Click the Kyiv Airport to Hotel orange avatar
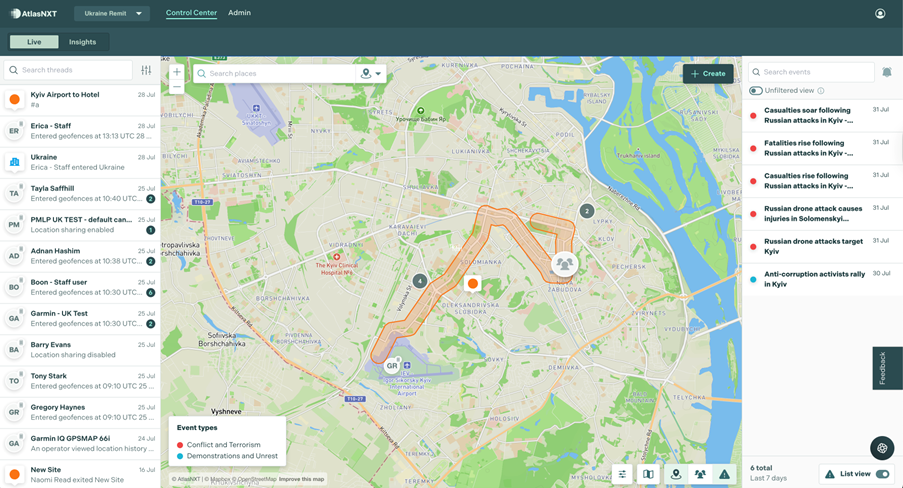The width and height of the screenshot is (903, 488). pyautogui.click(x=14, y=99)
